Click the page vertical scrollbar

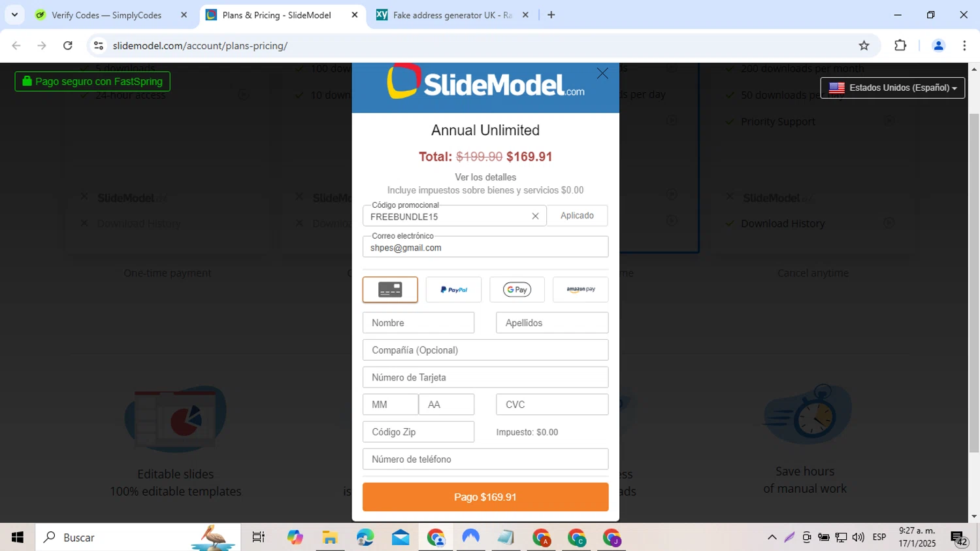coord(974,282)
